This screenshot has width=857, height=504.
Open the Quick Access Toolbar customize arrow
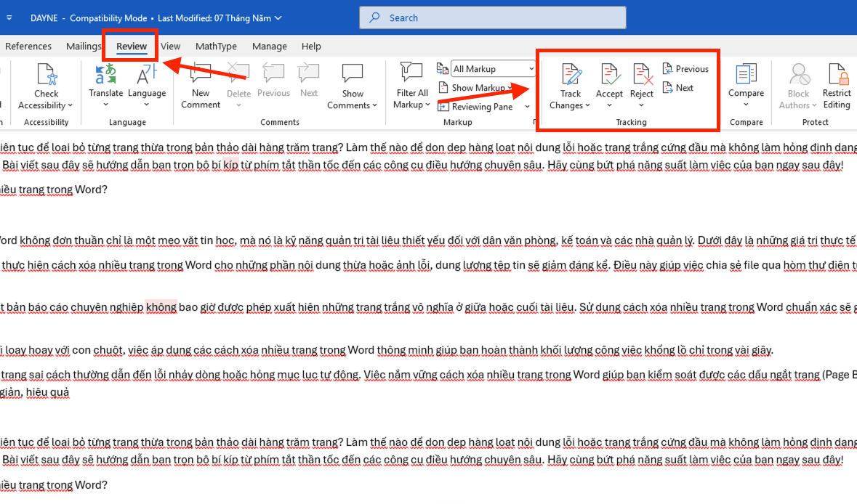pyautogui.click(x=9, y=18)
